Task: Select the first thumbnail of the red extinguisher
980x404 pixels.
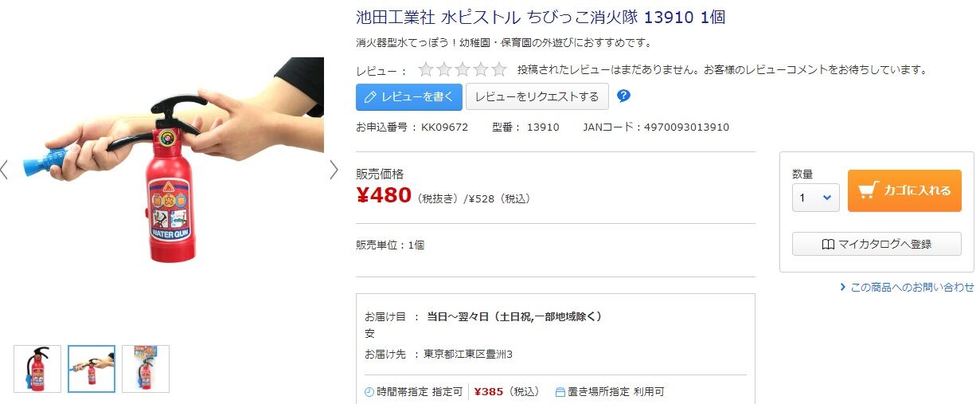Action: click(37, 369)
